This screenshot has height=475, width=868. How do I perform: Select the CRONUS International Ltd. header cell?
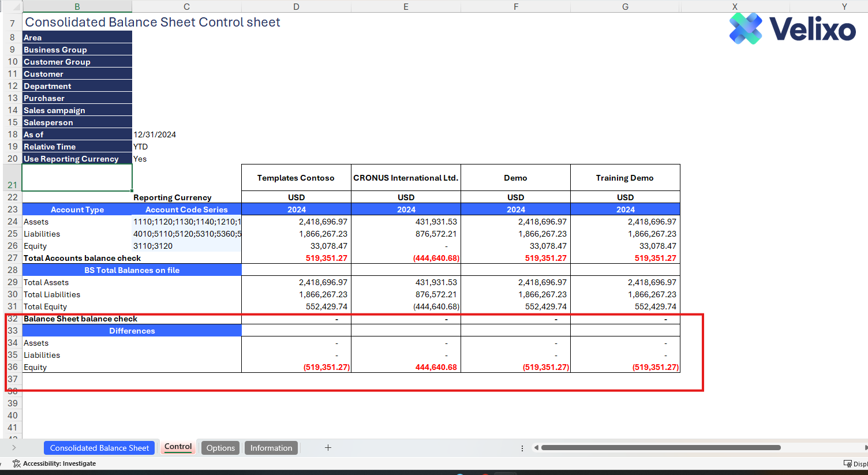(x=406, y=178)
